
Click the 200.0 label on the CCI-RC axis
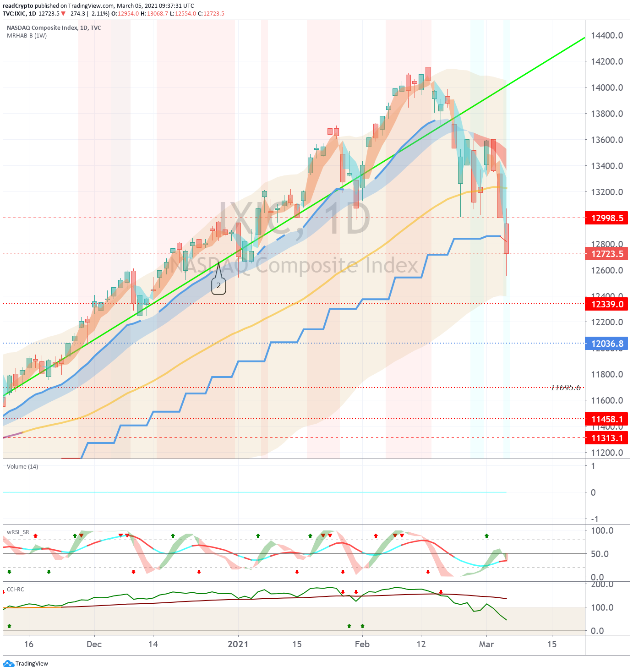point(603,585)
